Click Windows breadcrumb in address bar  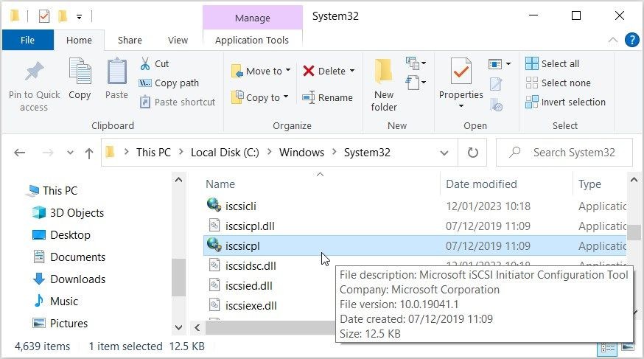point(301,153)
